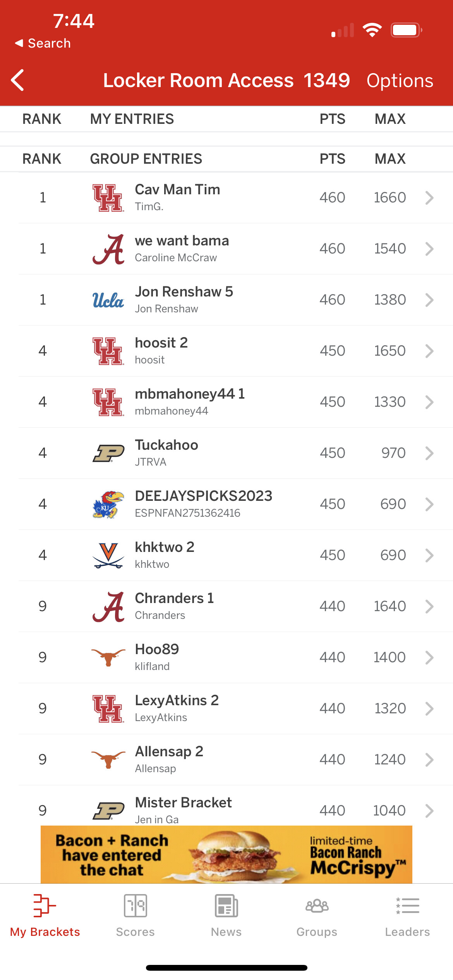Tap Virginia logo beside khktwo 2

[x=108, y=555]
